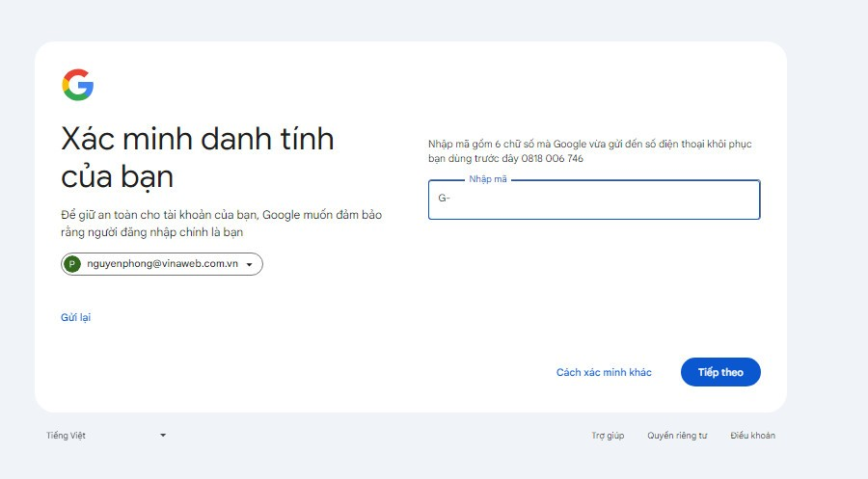Viewport: 868px width, 479px height.
Task: Open the Trợ giúp help link
Action: (608, 436)
